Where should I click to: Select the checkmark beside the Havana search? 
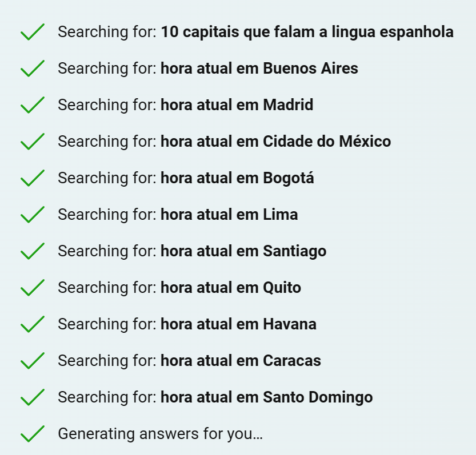point(33,324)
